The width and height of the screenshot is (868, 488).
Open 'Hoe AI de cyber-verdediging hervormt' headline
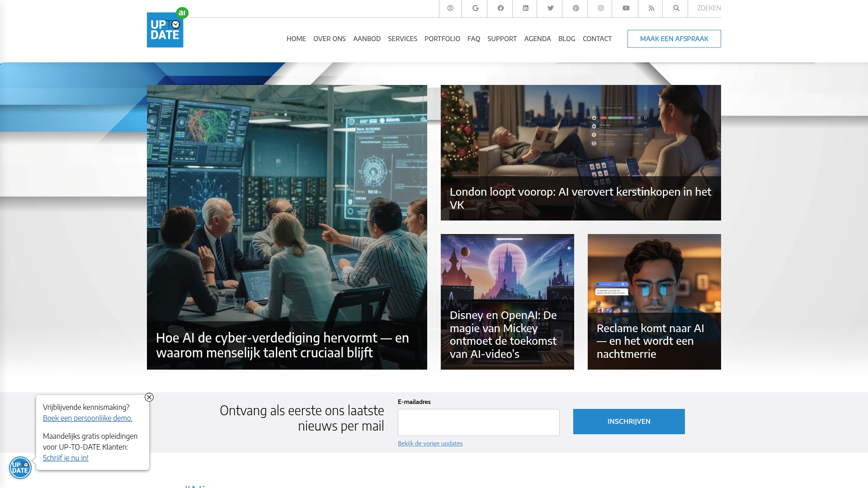[283, 345]
